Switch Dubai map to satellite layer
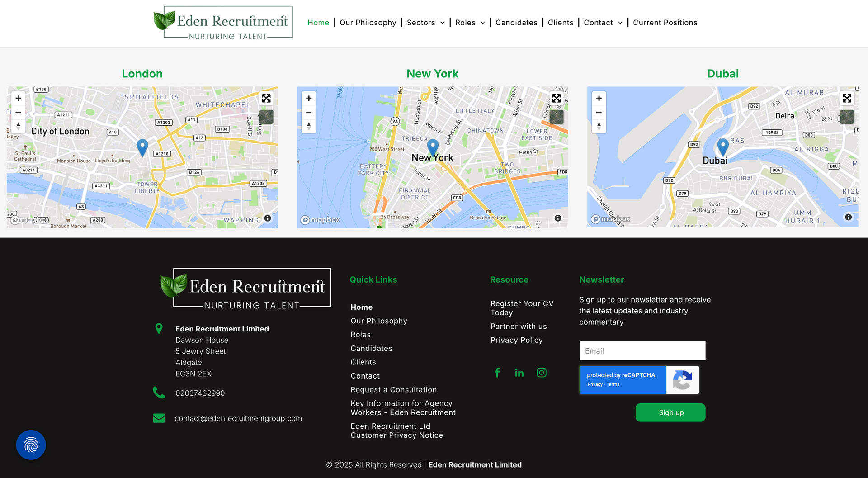 tap(847, 117)
